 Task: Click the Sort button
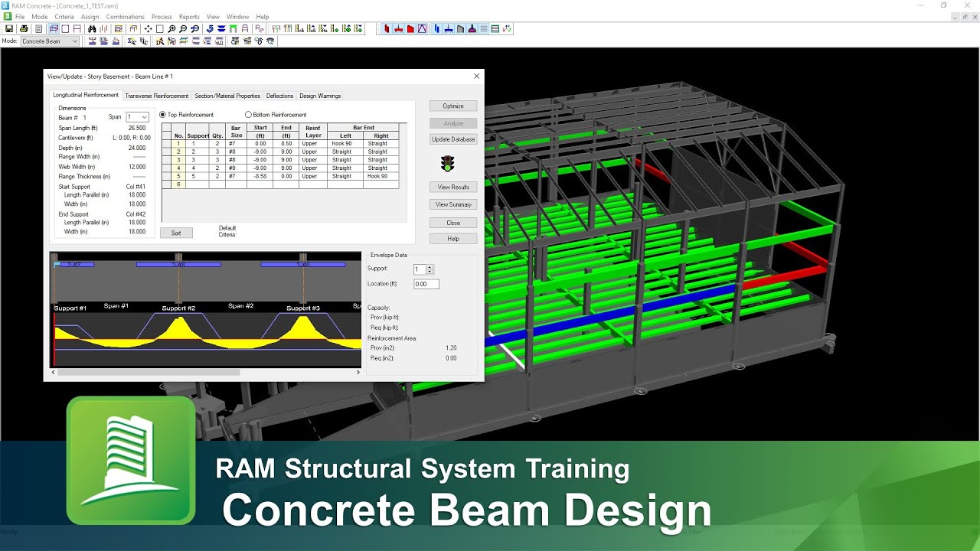click(176, 233)
